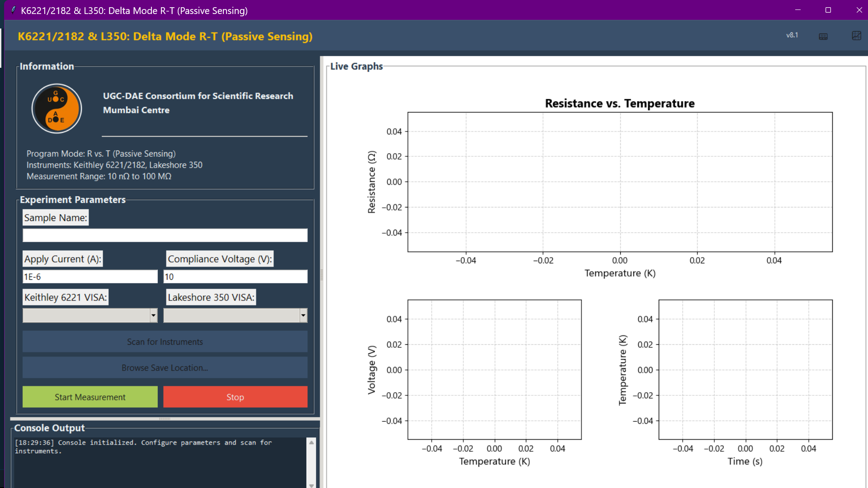Click the console output scroll up arrow
This screenshot has height=488, width=868.
point(311,443)
